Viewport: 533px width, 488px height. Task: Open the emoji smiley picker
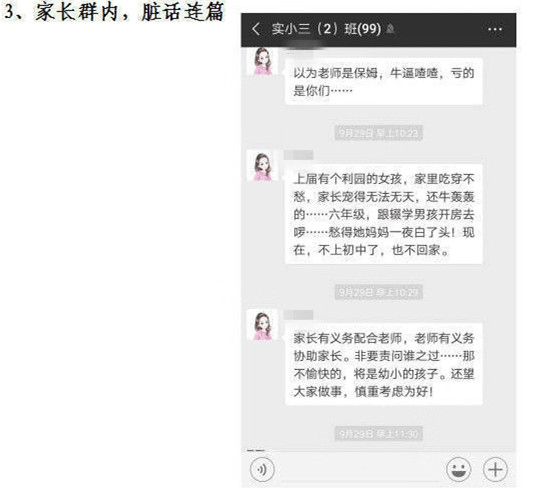point(459,469)
